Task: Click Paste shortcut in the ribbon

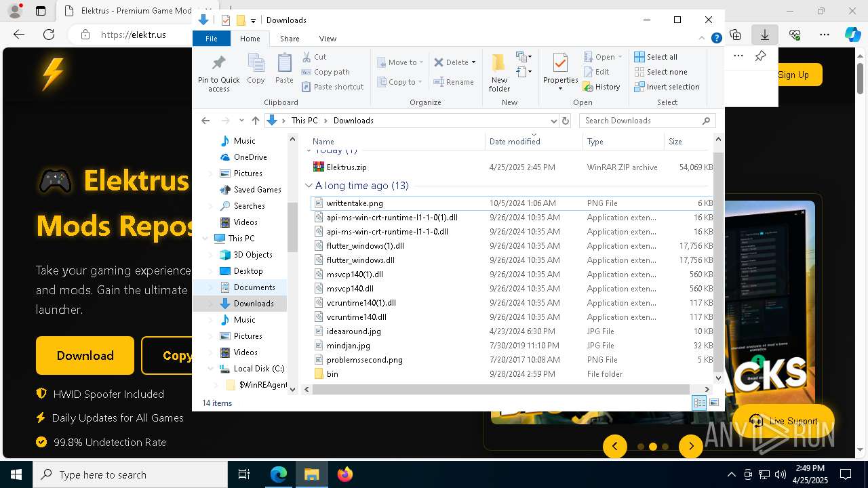Action: (x=332, y=87)
